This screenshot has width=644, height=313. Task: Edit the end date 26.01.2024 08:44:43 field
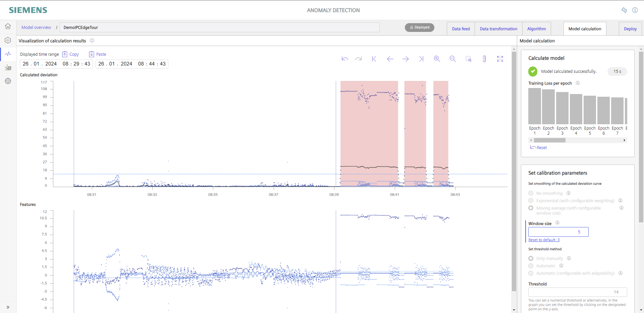pos(132,64)
